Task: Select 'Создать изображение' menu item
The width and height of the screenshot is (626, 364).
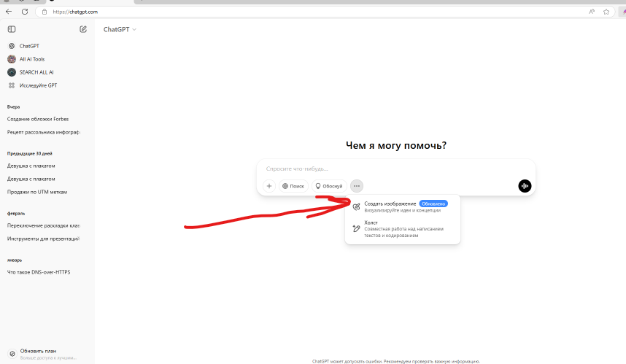Action: click(403, 206)
